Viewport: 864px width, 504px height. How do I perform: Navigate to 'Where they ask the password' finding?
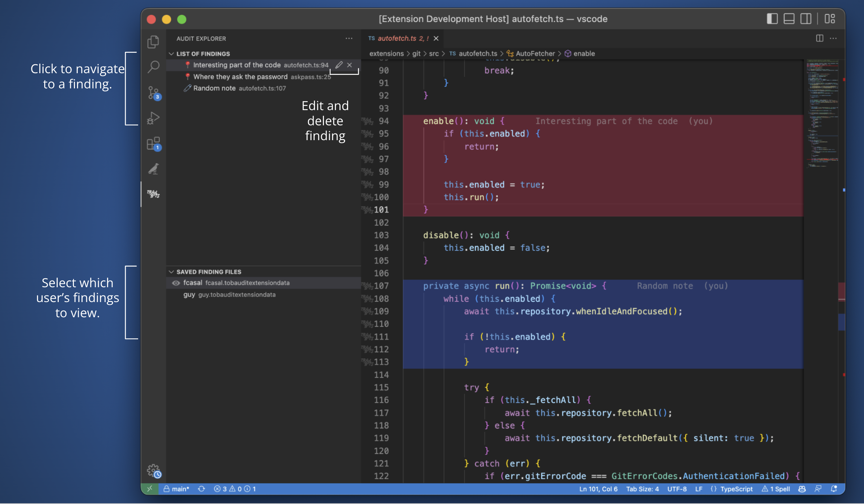(263, 77)
